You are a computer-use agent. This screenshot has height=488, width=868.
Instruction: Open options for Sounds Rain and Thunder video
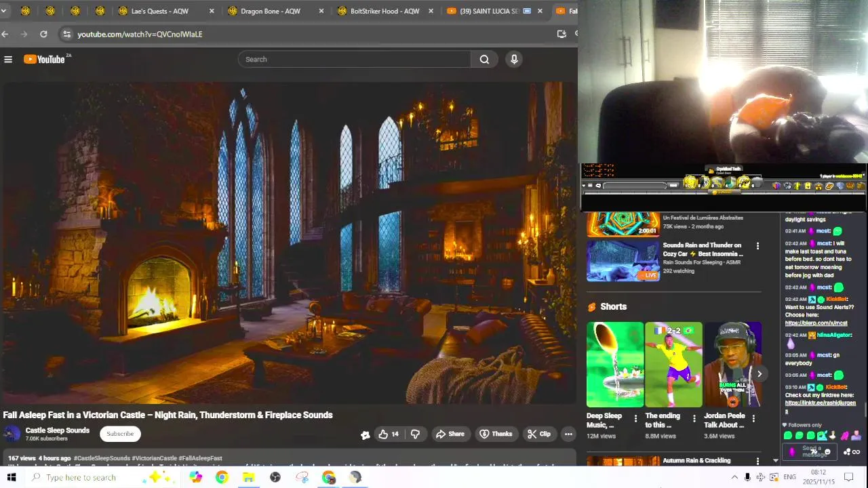click(757, 246)
